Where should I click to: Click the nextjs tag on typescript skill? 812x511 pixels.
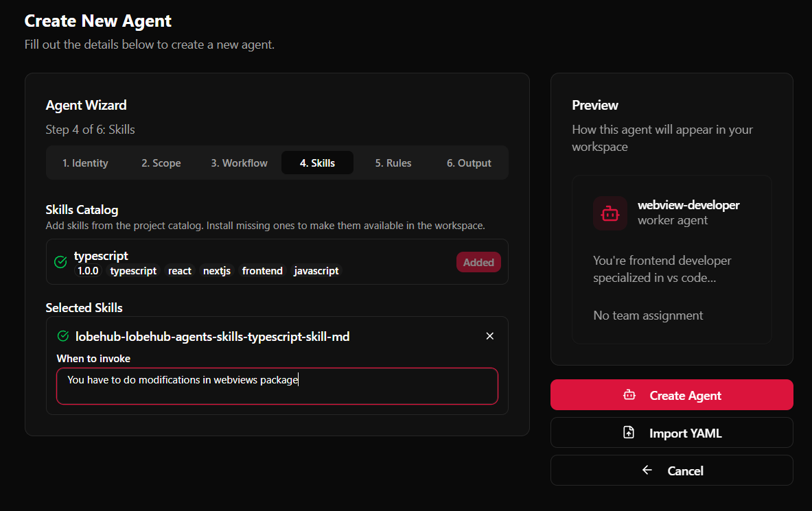[x=217, y=271]
